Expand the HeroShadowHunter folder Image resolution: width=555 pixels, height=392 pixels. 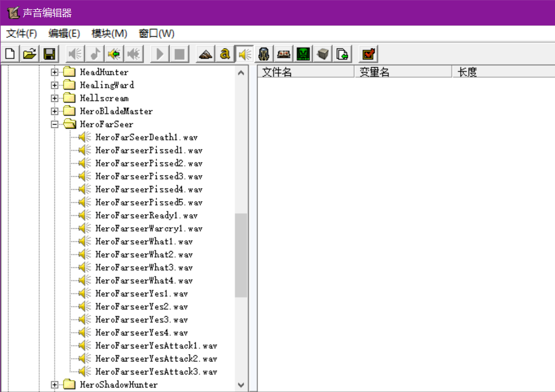pyautogui.click(x=54, y=384)
